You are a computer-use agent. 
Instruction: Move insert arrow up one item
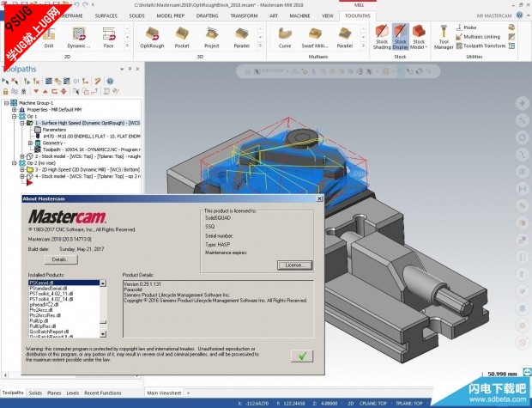tap(45, 91)
